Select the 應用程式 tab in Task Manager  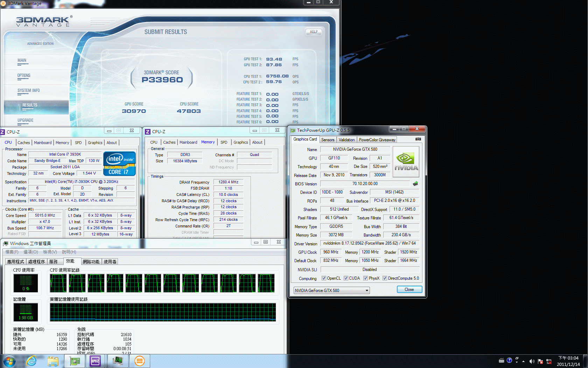16,262
